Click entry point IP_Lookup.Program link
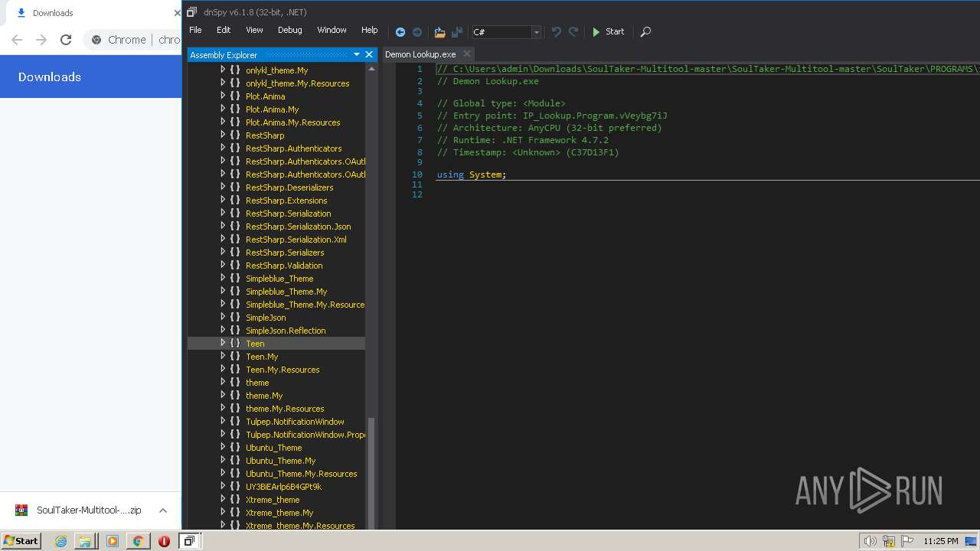This screenshot has height=551, width=980. tap(595, 116)
